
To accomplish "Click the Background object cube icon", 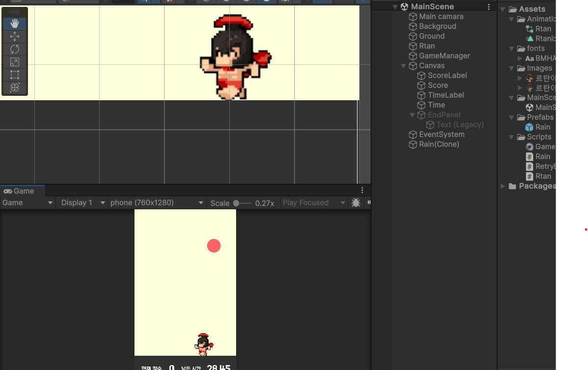I will coord(413,27).
